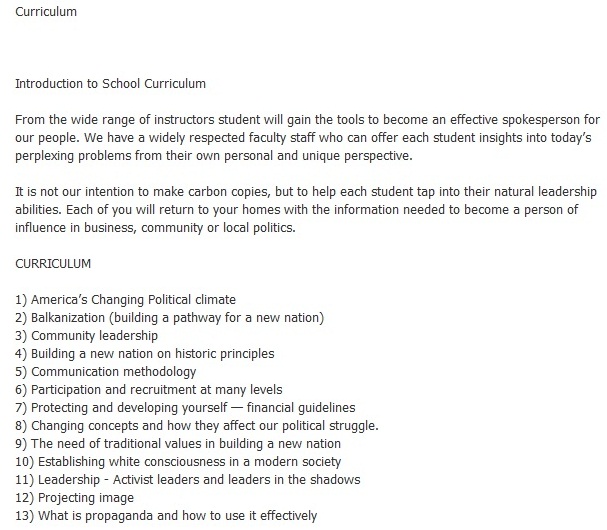Click the 'Introduction to School Curriculum' heading
Viewport: 607px width, 530px height.
[x=110, y=84]
